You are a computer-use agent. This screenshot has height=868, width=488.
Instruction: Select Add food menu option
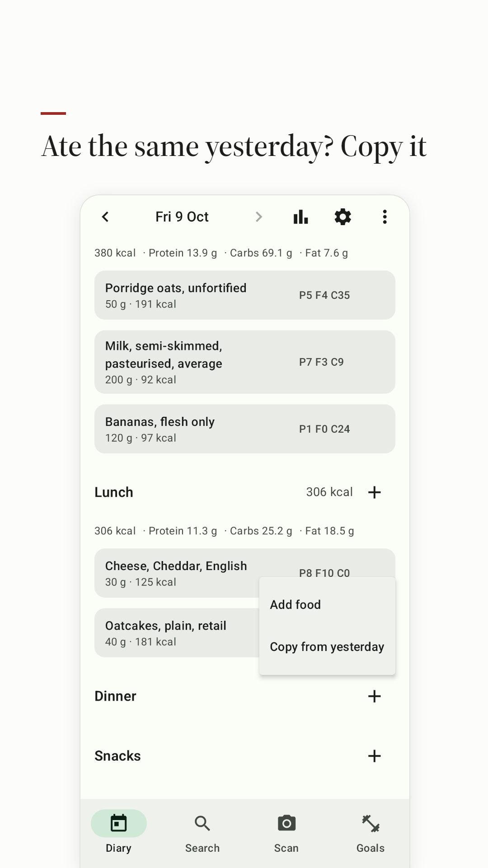(327, 604)
